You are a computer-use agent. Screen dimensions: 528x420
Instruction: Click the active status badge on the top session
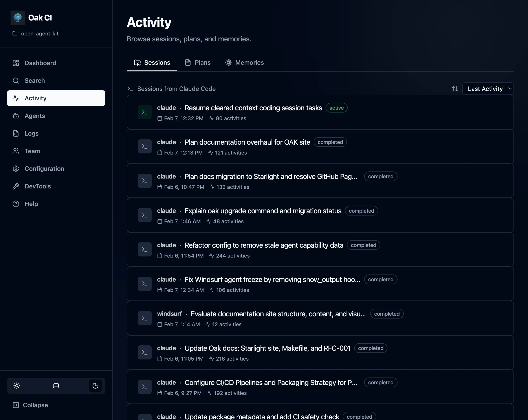tap(336, 108)
